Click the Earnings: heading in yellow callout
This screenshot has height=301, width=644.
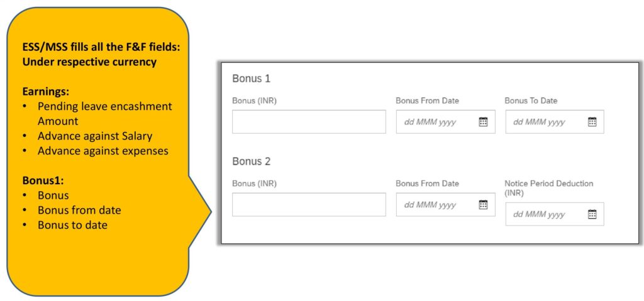tap(45, 91)
